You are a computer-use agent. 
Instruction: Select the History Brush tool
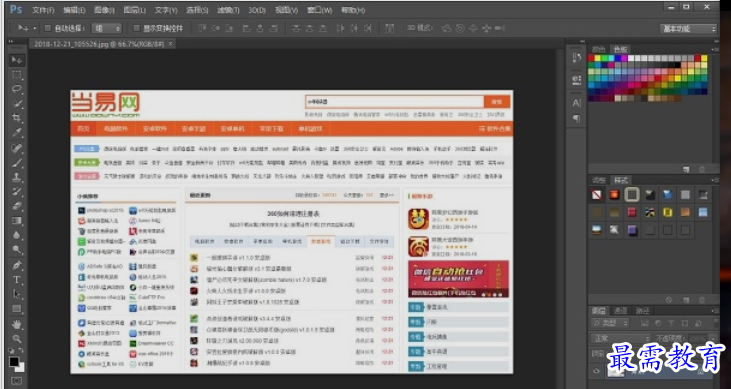(17, 191)
